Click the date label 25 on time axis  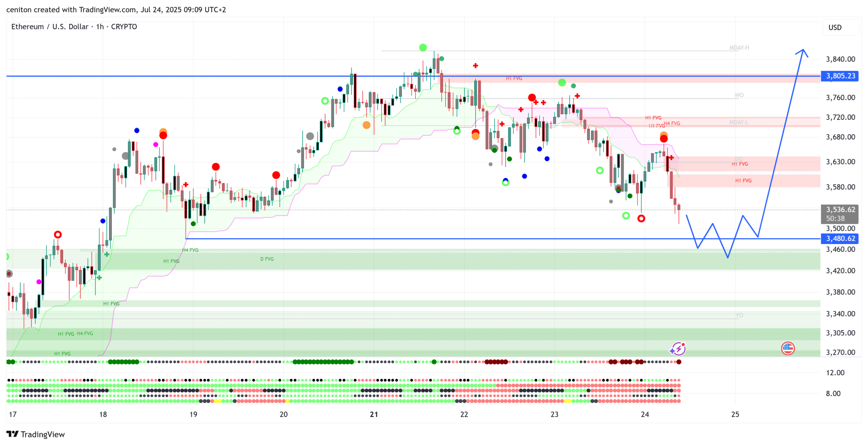click(x=735, y=414)
